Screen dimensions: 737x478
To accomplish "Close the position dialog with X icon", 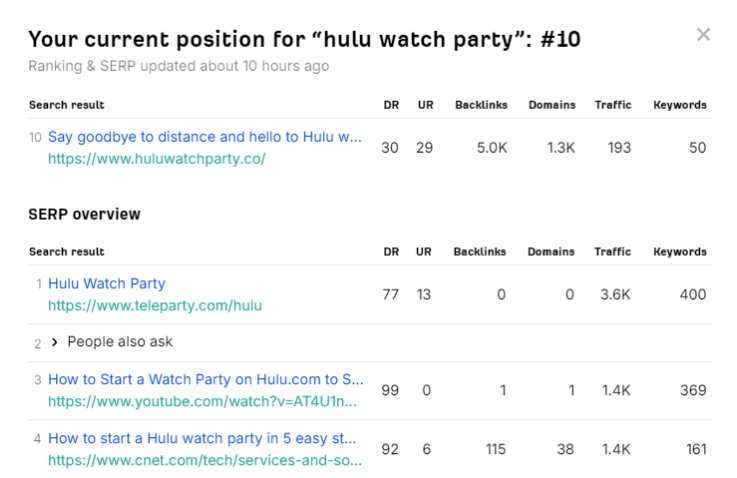I will tap(703, 35).
